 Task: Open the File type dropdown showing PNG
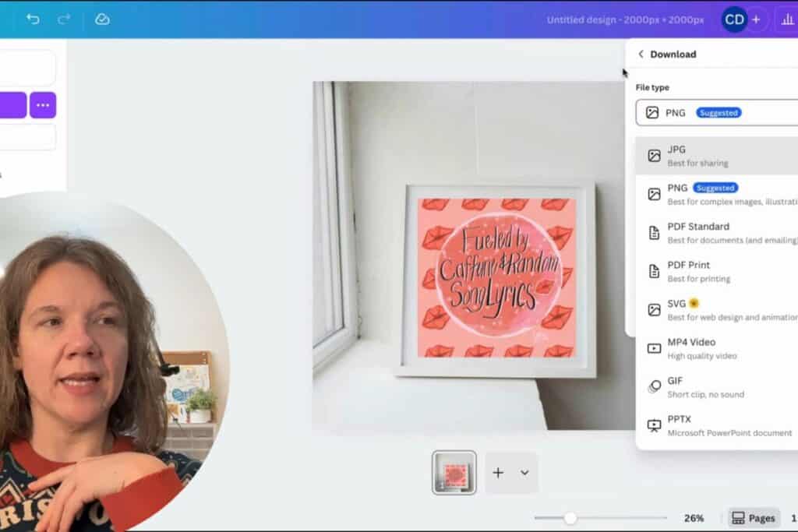tap(717, 112)
